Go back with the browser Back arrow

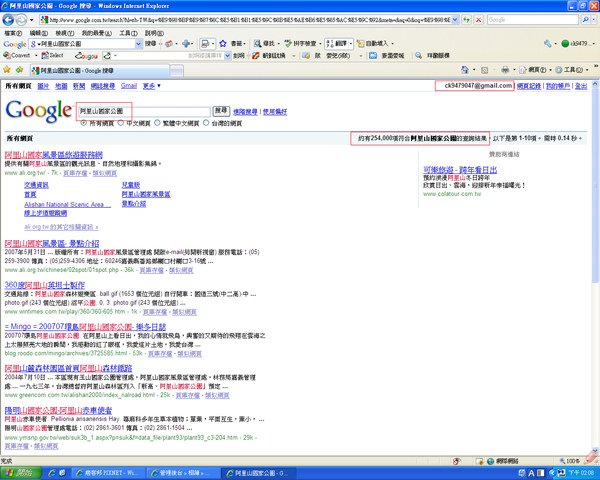(x=8, y=20)
